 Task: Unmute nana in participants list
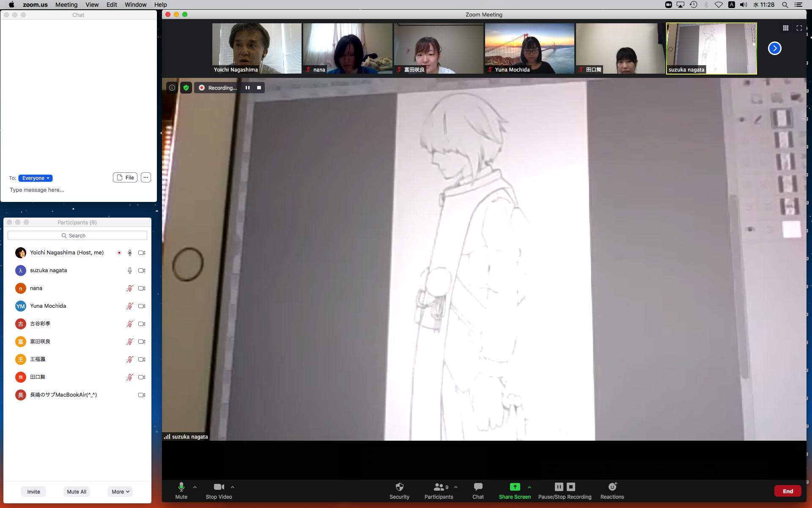129,288
